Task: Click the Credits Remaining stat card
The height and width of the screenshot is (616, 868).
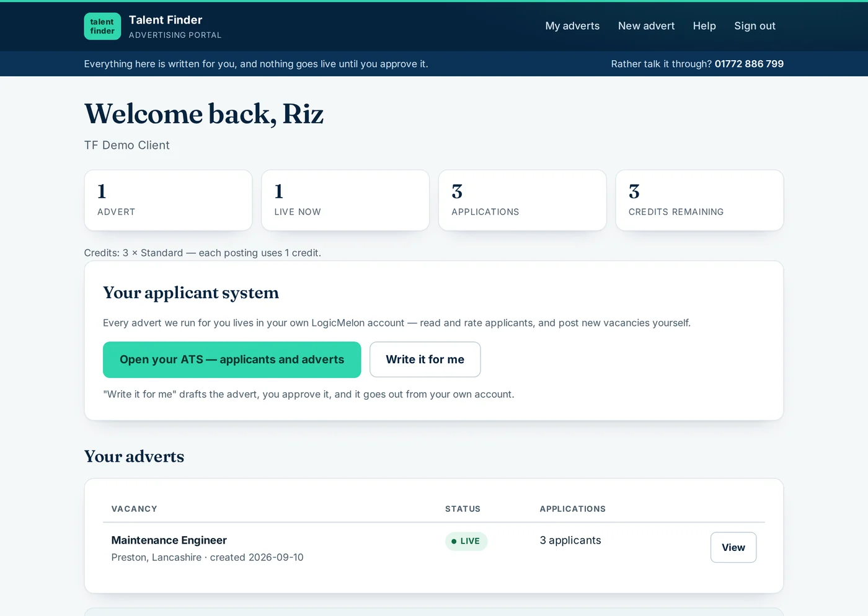Action: [x=699, y=200]
